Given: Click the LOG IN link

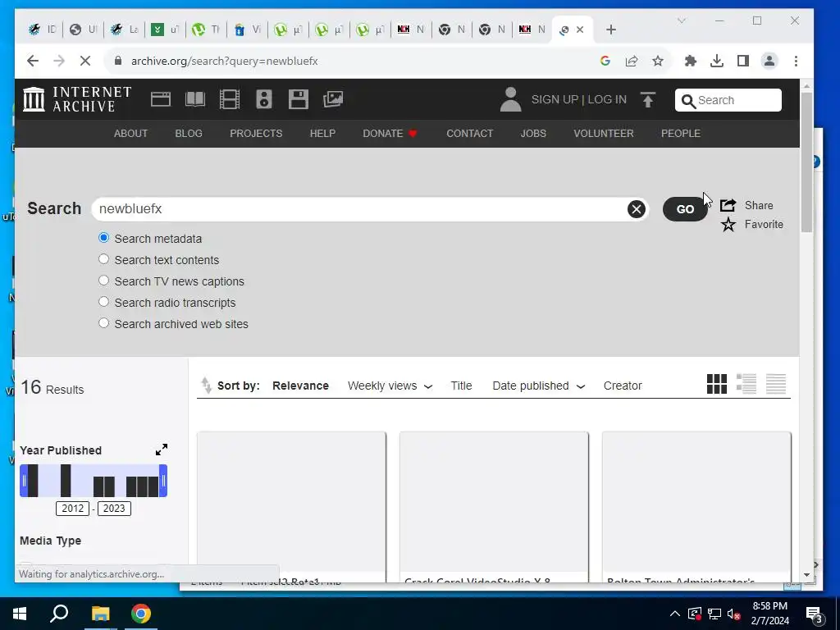Looking at the screenshot, I should point(607,99).
